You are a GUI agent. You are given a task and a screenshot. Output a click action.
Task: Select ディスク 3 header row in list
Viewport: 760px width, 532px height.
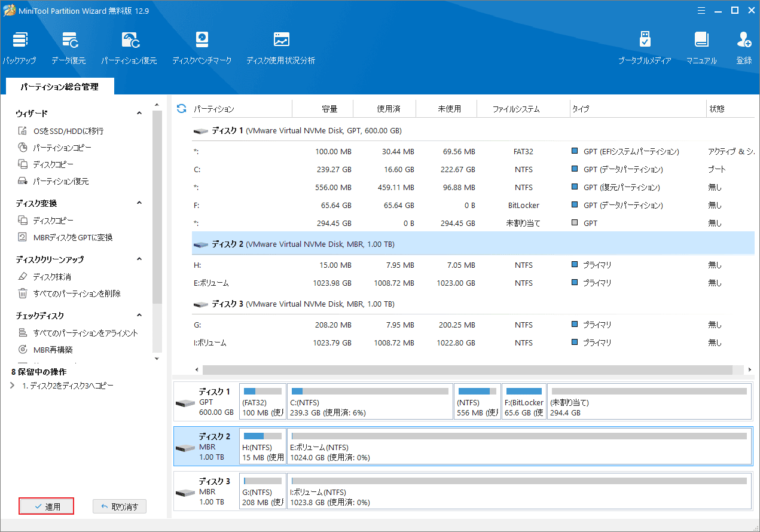coord(473,304)
